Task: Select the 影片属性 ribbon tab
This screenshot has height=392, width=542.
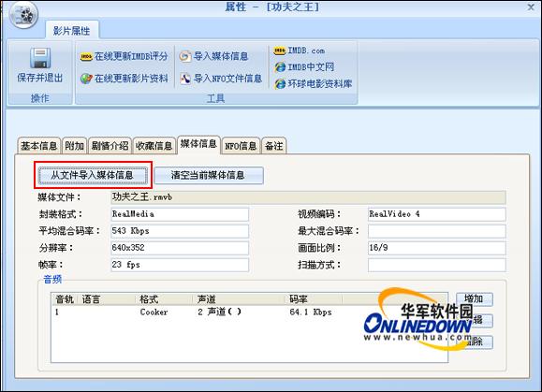Action: coord(72,31)
